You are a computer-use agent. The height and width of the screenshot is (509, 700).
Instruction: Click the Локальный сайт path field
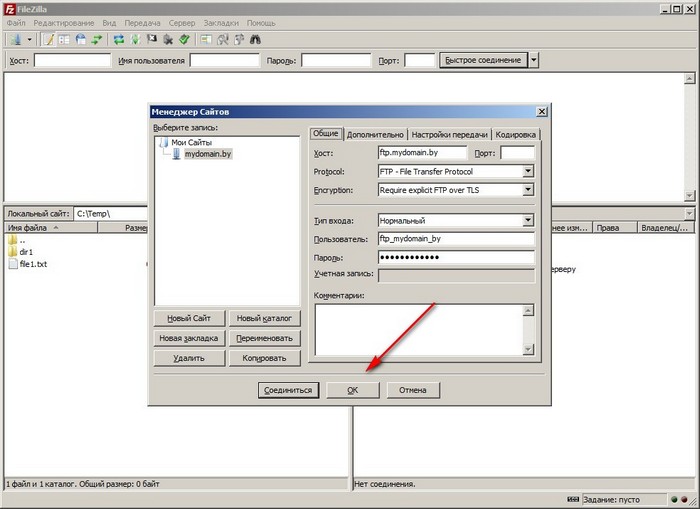coord(111,213)
